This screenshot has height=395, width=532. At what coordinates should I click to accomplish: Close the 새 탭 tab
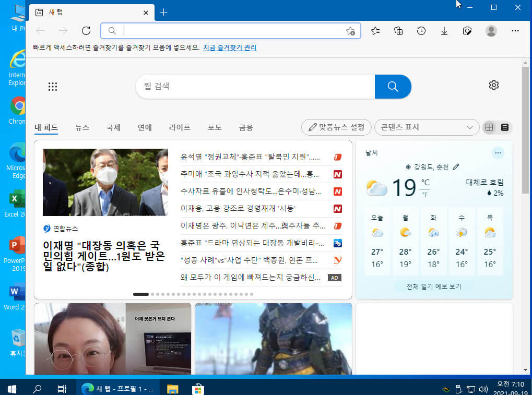point(146,13)
